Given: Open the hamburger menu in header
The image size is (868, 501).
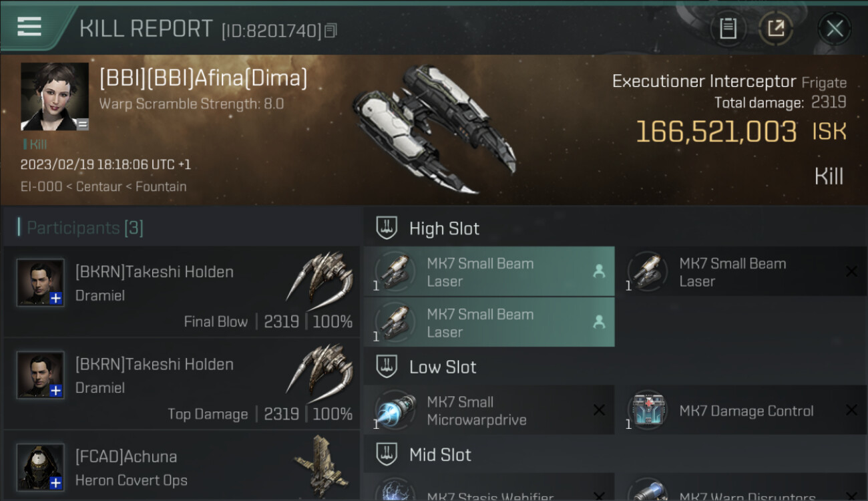Looking at the screenshot, I should [29, 27].
